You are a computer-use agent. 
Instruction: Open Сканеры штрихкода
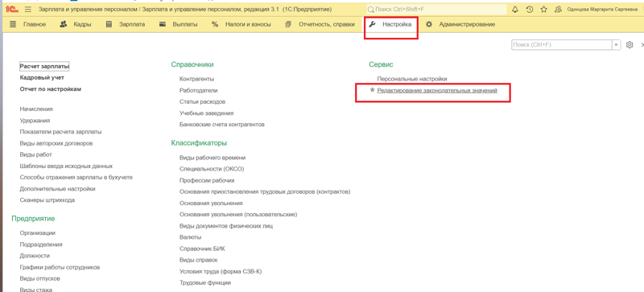click(x=47, y=200)
